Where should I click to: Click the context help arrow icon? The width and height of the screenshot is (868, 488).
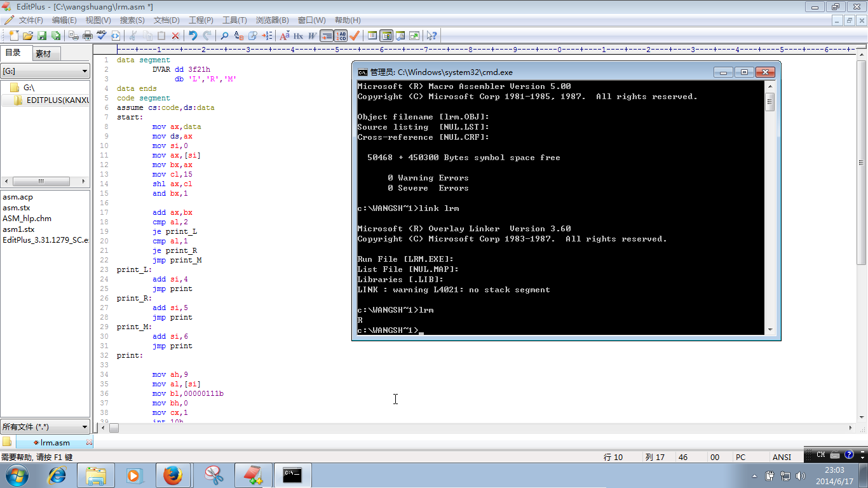(x=432, y=36)
